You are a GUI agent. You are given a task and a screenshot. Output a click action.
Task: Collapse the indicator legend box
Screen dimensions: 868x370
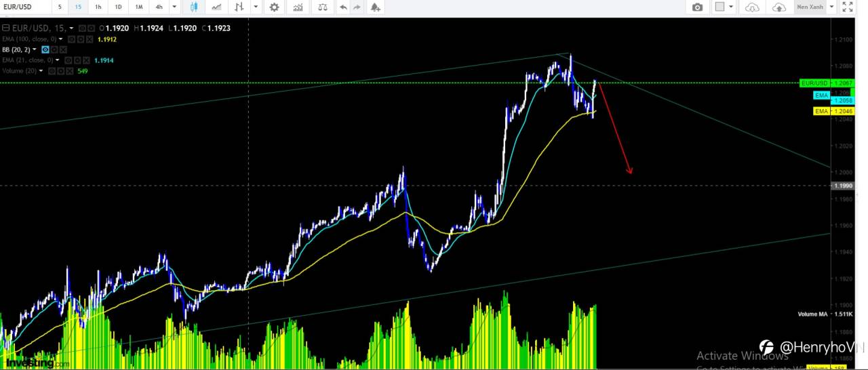[5, 28]
